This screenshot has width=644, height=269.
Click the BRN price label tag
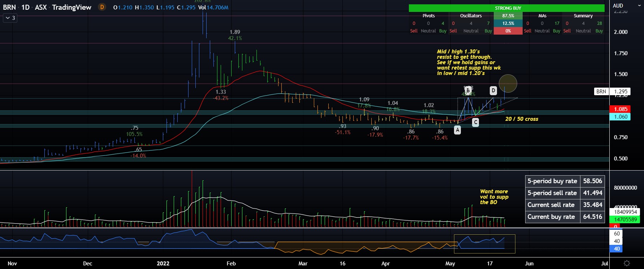tap(601, 92)
